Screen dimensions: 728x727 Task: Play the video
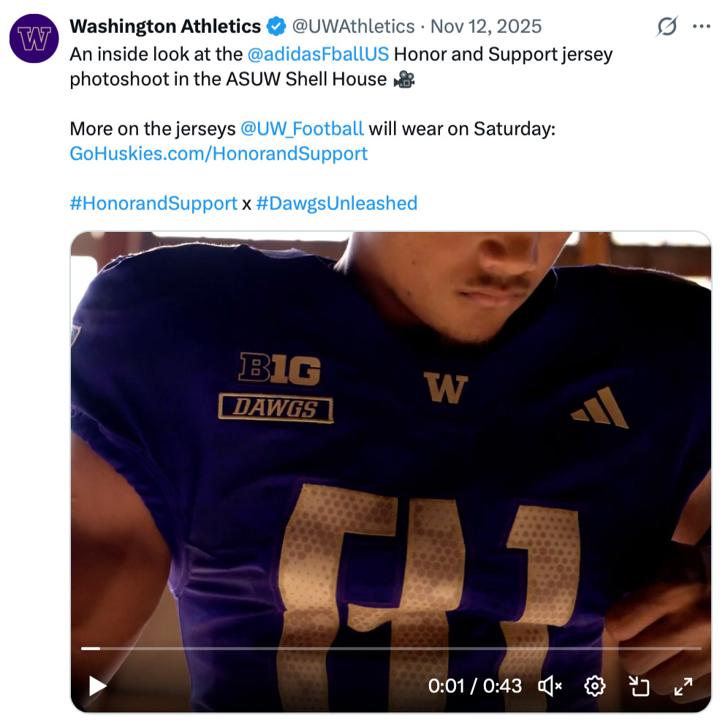tap(97, 685)
